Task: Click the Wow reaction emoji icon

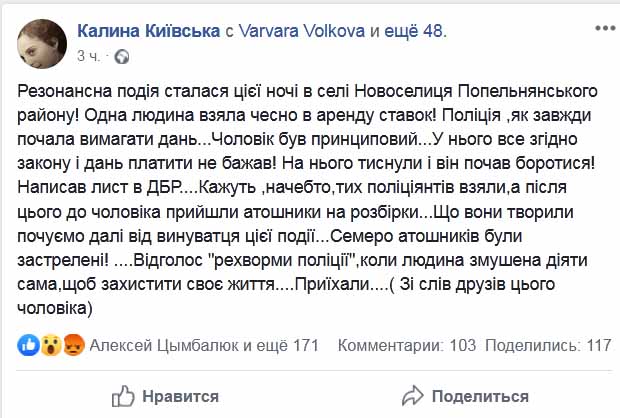Action: click(51, 345)
